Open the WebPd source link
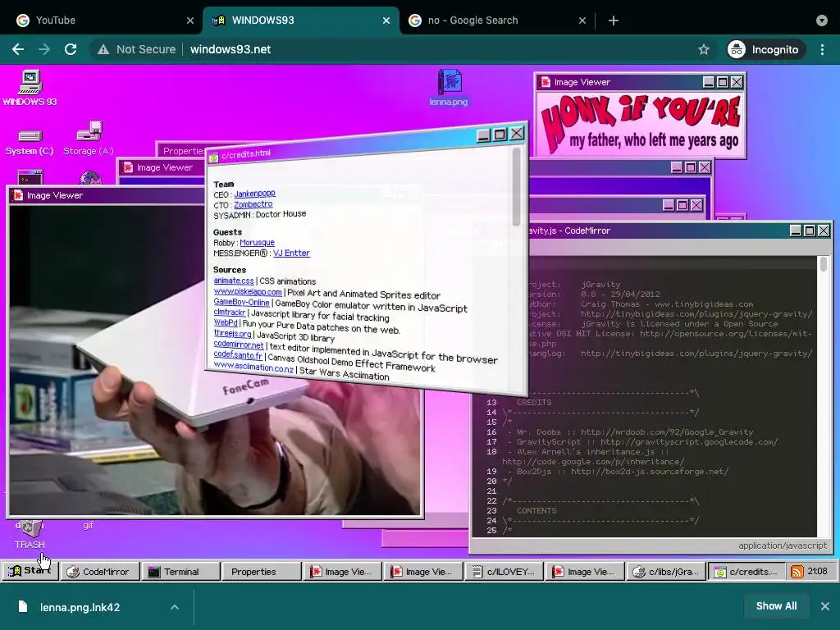This screenshot has height=630, width=840. tap(226, 322)
